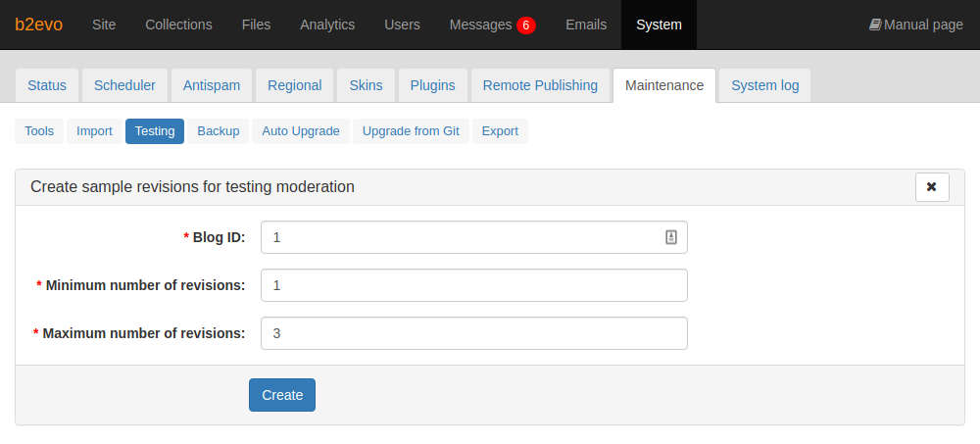Open the Import sub-tab
980x444 pixels.
click(x=94, y=131)
